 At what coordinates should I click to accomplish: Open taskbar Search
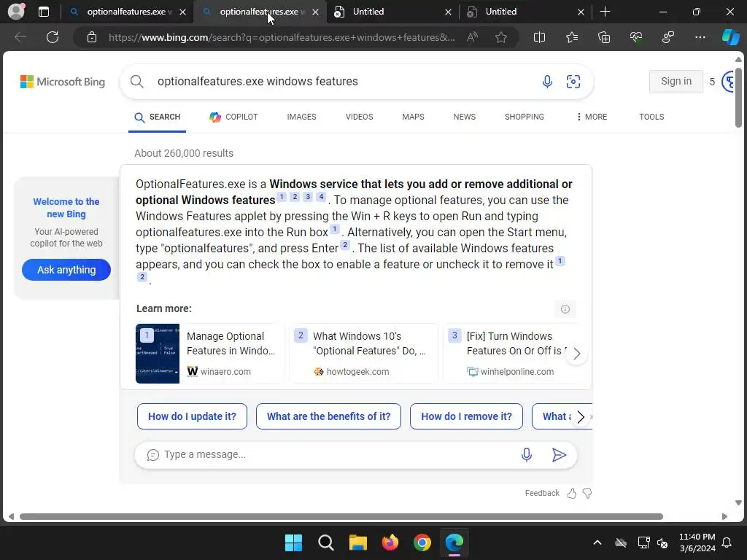tap(326, 542)
